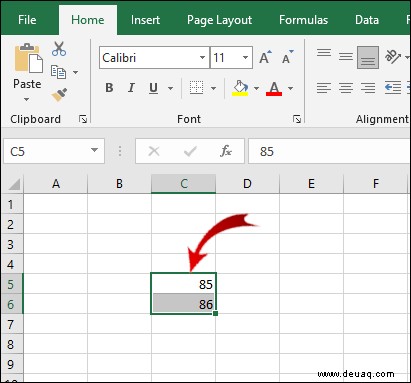Toggle Bottom Align icon
Image resolution: width=411 pixels, height=383 pixels.
point(368,58)
